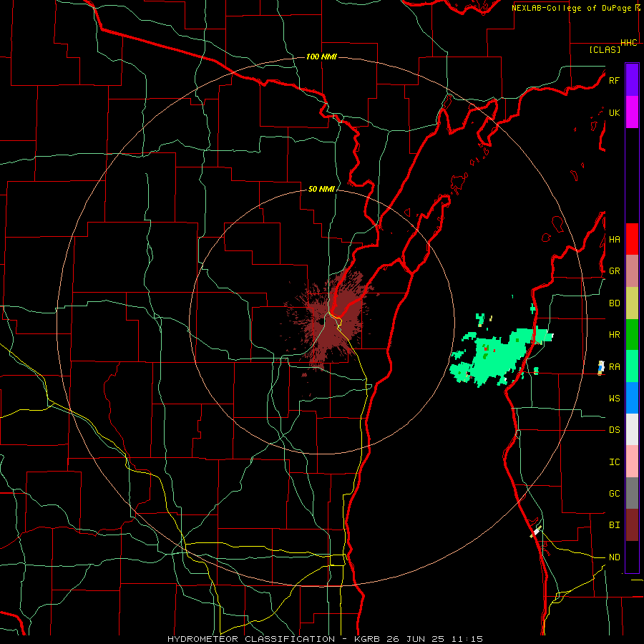
Task: Click the GR salmon legend swatch
Action: pos(632,271)
